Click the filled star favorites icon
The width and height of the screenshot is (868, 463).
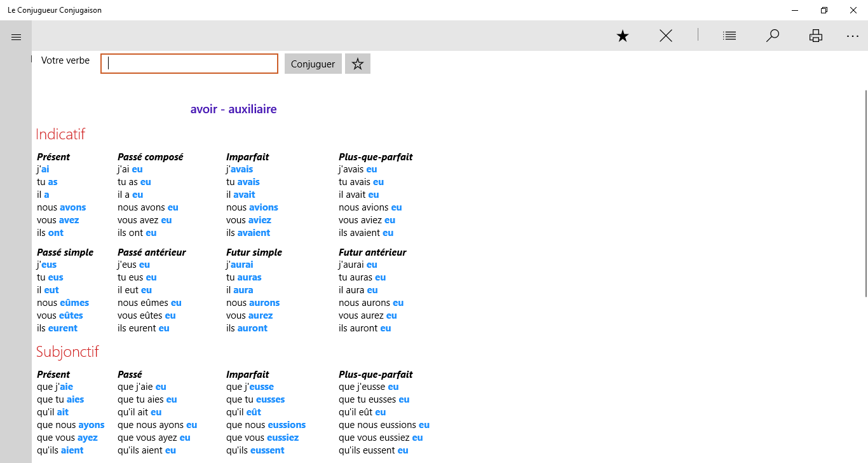[623, 36]
